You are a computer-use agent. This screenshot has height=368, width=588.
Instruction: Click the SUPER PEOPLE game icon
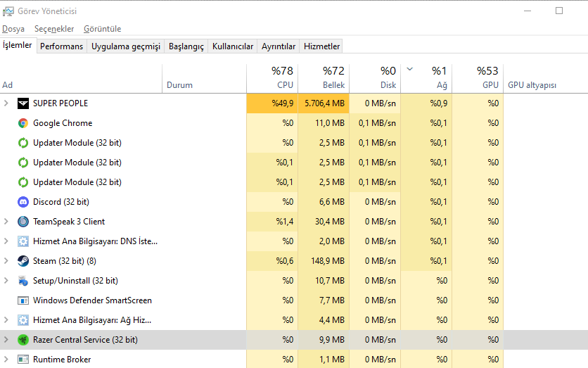point(23,103)
